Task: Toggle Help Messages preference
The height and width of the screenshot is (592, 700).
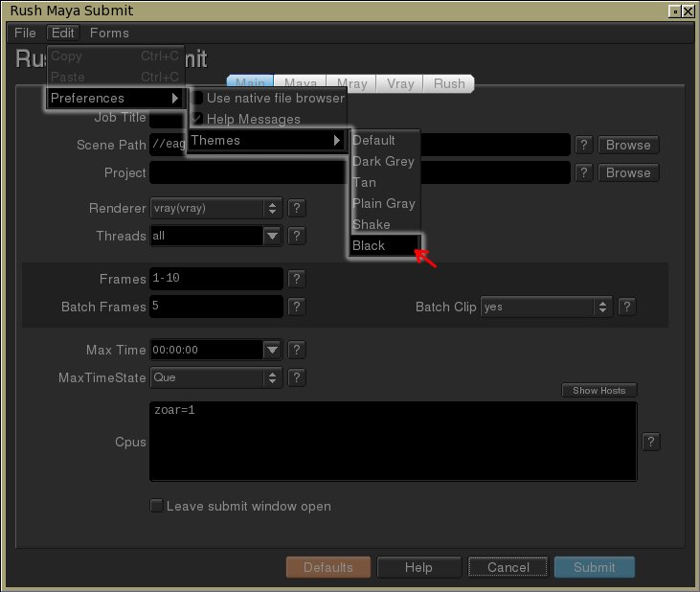Action: tap(268, 119)
